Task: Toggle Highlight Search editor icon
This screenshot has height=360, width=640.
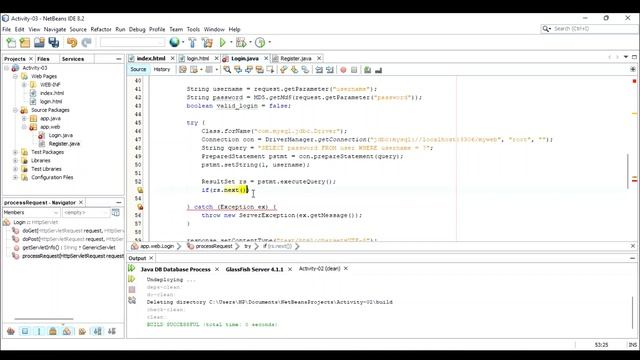Action: 259,70
